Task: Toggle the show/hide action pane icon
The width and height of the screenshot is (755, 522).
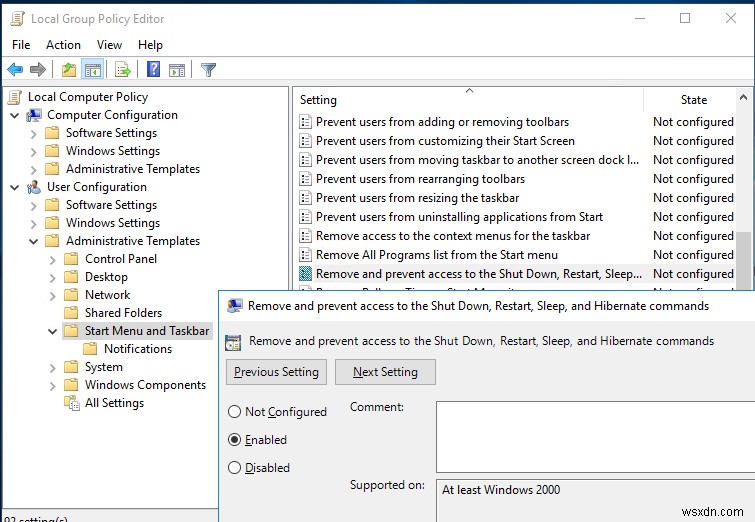Action: pyautogui.click(x=177, y=70)
